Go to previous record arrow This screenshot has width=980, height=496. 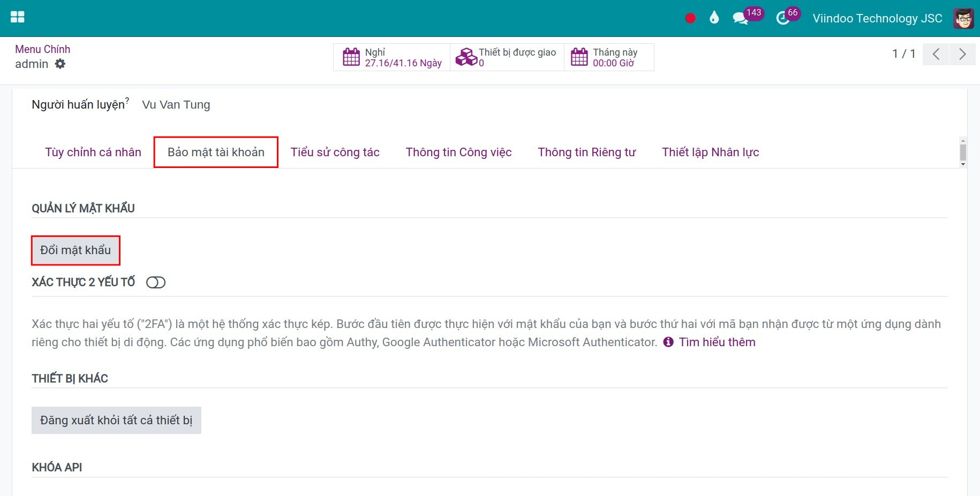click(936, 54)
